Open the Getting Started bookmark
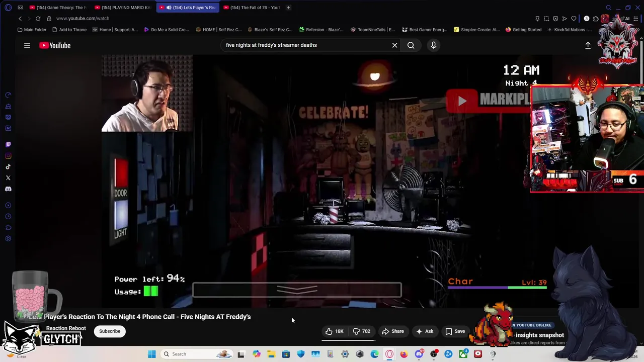 point(523,30)
